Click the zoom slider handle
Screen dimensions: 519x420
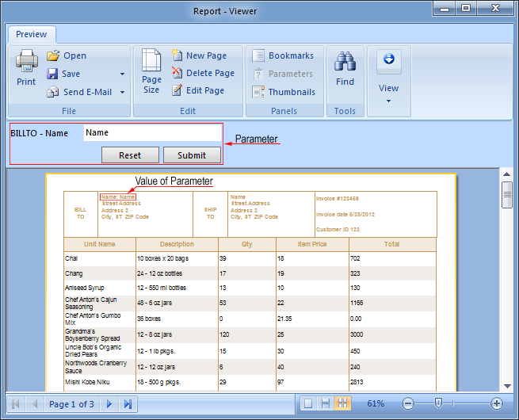coord(437,403)
